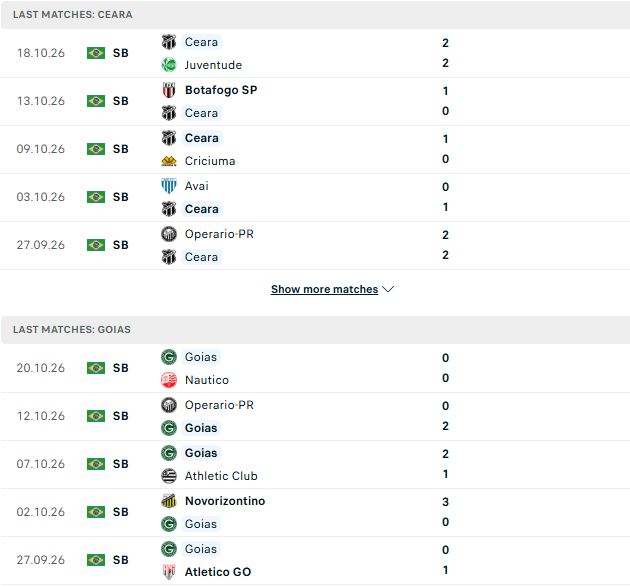
Task: Open Novorizontino team name
Action: 225,501
